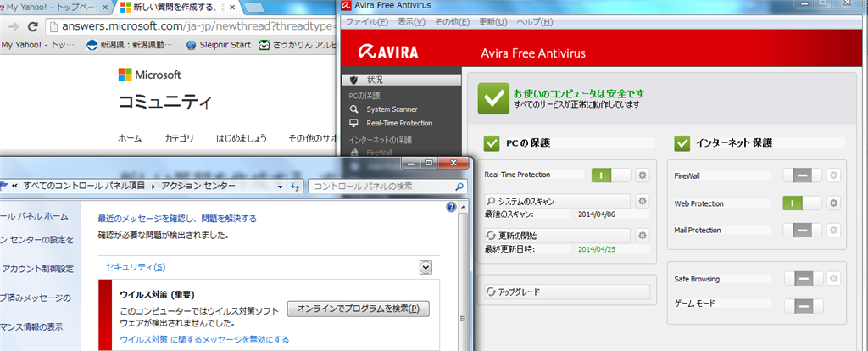Click Avira logo in red banner
Viewport: 868px width, 351px height.
coord(388,53)
